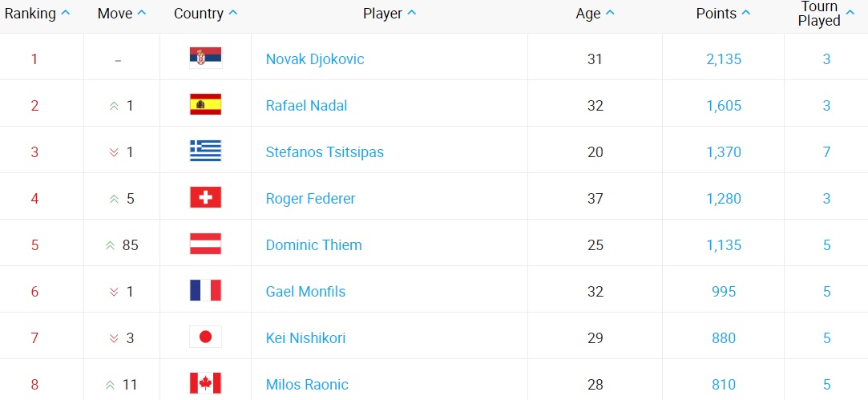Screen dimensions: 868x400
Task: Sort table by Points column
Action: tap(723, 14)
